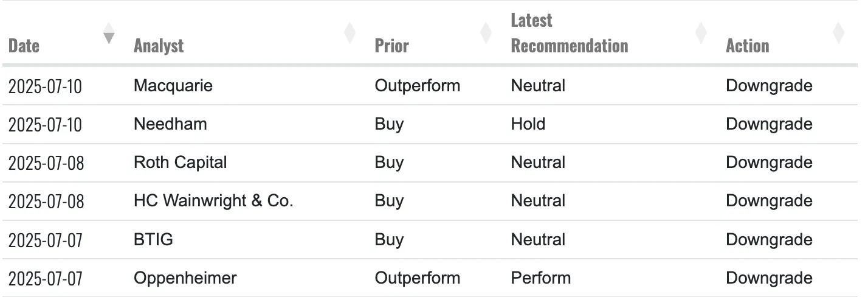
Task: Sort table by the Date column label
Action: point(24,46)
